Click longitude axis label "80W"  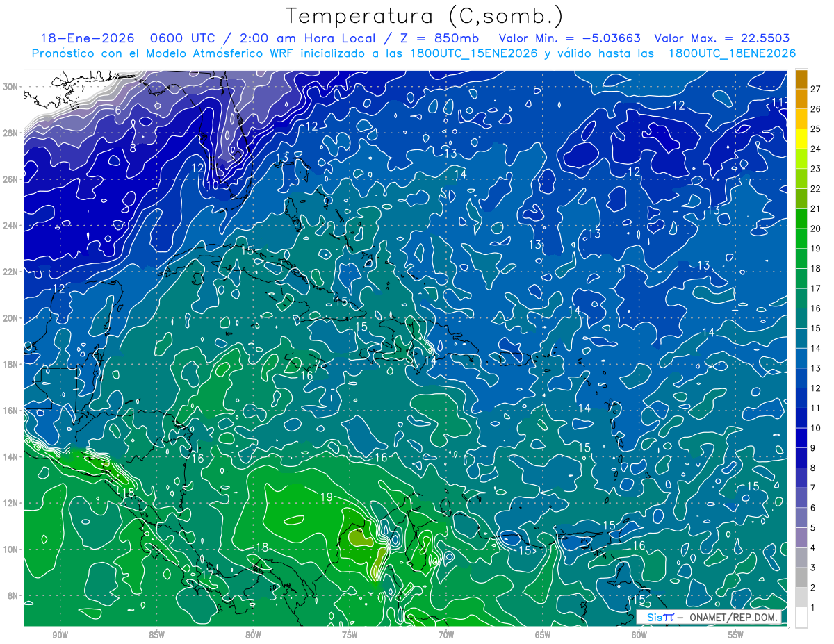[253, 635]
